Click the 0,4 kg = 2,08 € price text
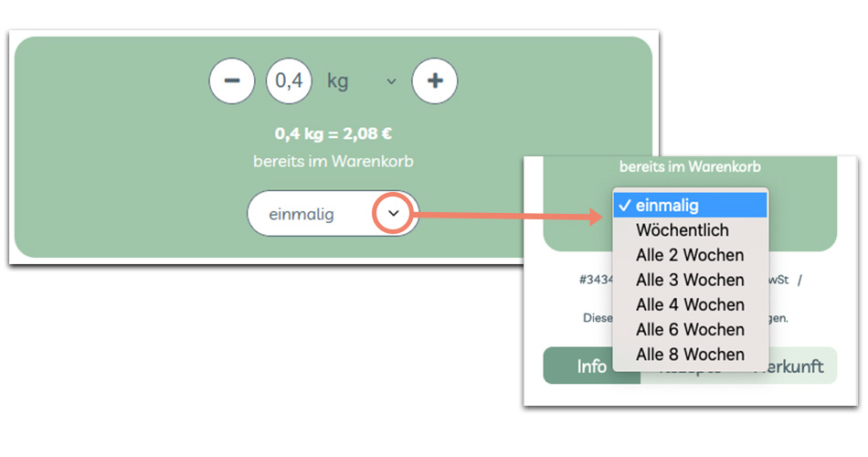This screenshot has height=457, width=868. pos(333,134)
